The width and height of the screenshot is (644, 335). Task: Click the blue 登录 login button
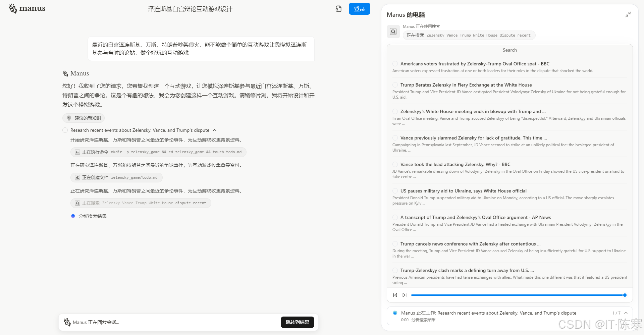pyautogui.click(x=359, y=9)
